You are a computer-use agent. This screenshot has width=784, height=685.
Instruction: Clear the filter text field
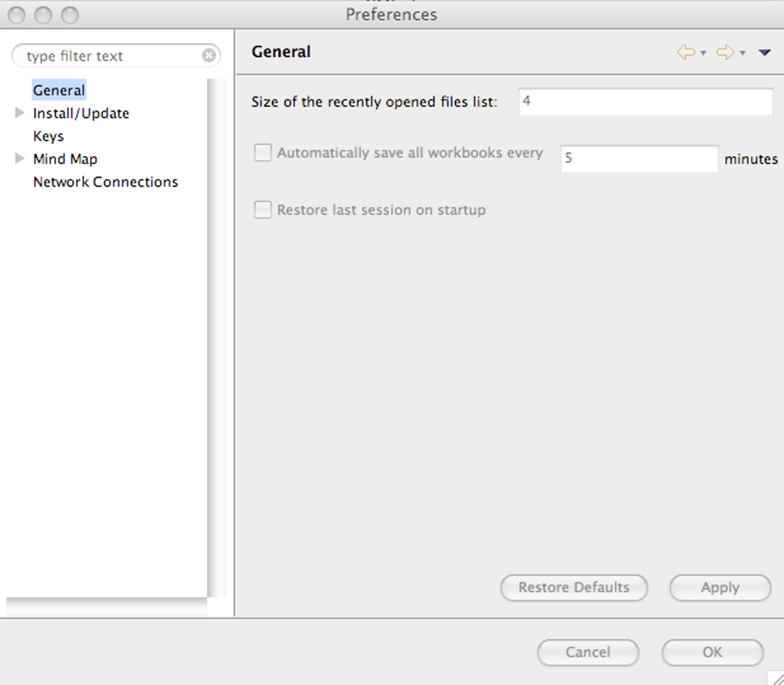[x=208, y=56]
